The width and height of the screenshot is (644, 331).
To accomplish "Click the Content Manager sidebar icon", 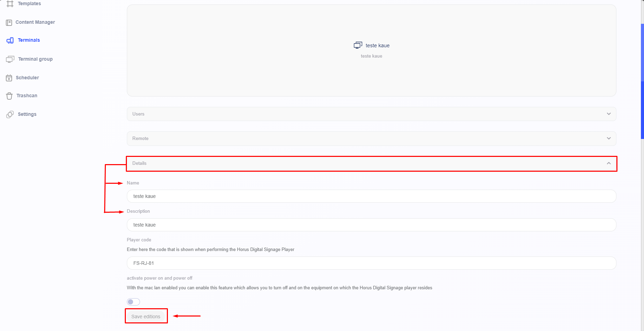I will tap(9, 22).
